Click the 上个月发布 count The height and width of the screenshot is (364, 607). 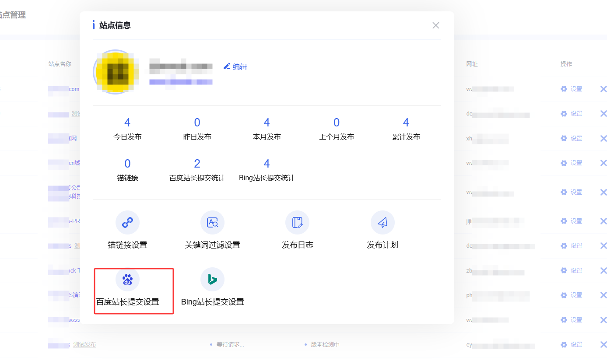(x=337, y=122)
